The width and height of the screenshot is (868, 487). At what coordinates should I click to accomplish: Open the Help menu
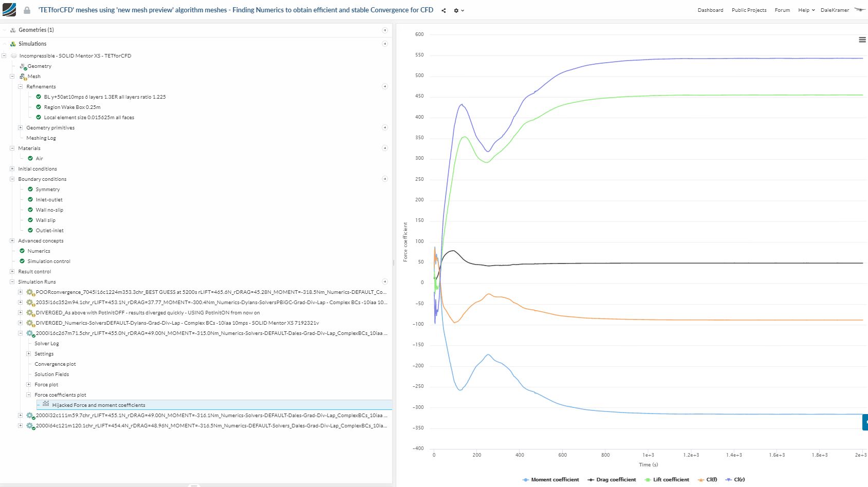tap(806, 10)
